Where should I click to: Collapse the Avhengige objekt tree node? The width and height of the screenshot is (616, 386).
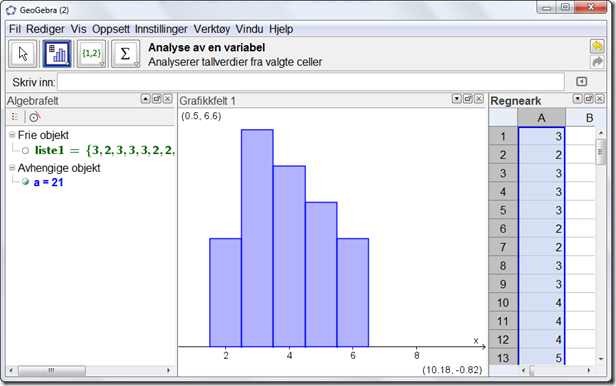pyautogui.click(x=12, y=168)
